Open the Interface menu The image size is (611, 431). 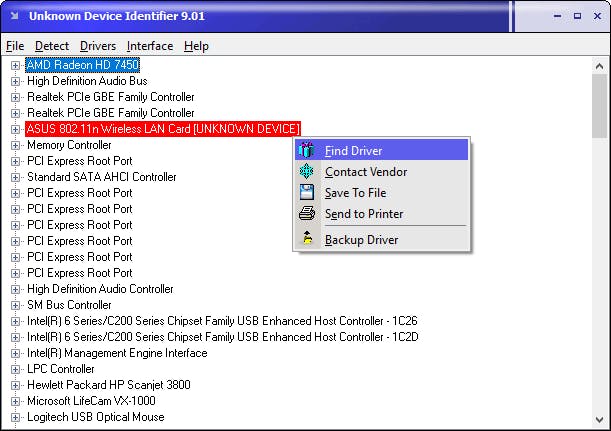(150, 46)
